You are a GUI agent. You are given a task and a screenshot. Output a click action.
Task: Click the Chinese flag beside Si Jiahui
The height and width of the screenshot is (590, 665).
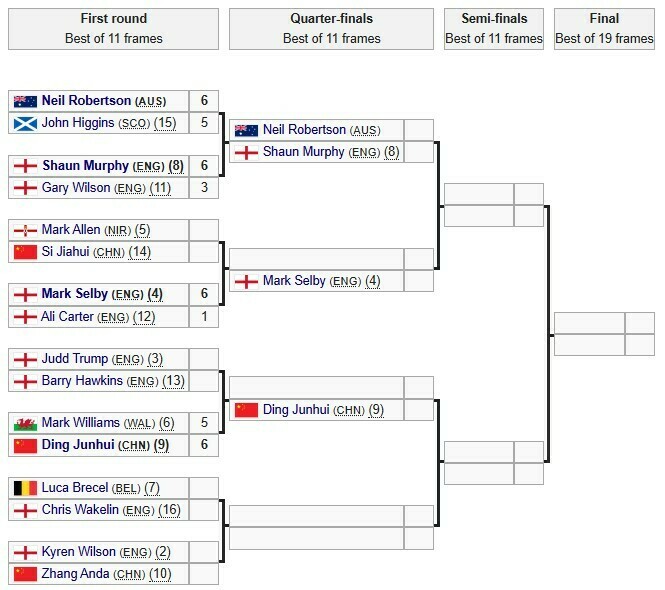tap(25, 252)
